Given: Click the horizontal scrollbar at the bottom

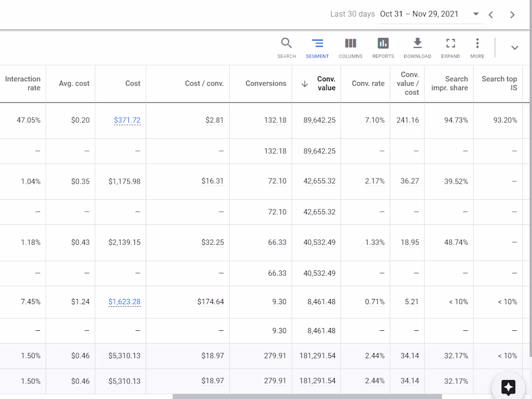Looking at the screenshot, I should tap(307, 397).
